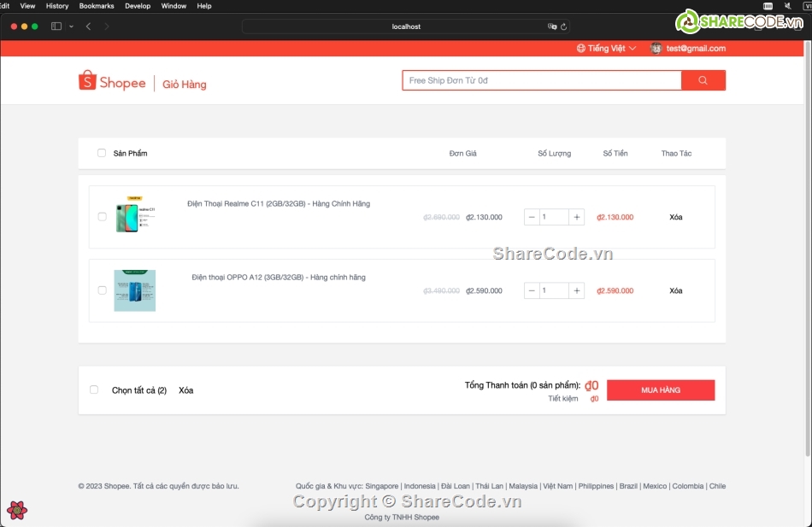The height and width of the screenshot is (527, 812).
Task: Click the Thao Tác column header
Action: [x=676, y=153]
